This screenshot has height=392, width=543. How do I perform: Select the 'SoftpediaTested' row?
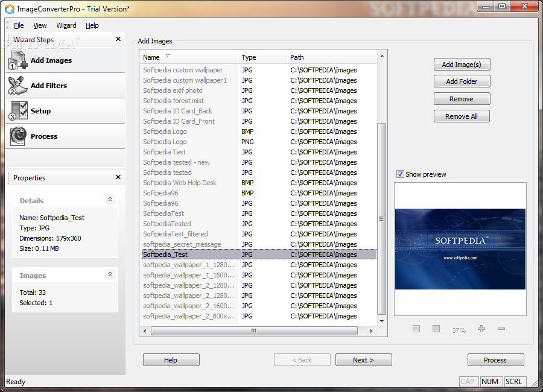coord(258,224)
